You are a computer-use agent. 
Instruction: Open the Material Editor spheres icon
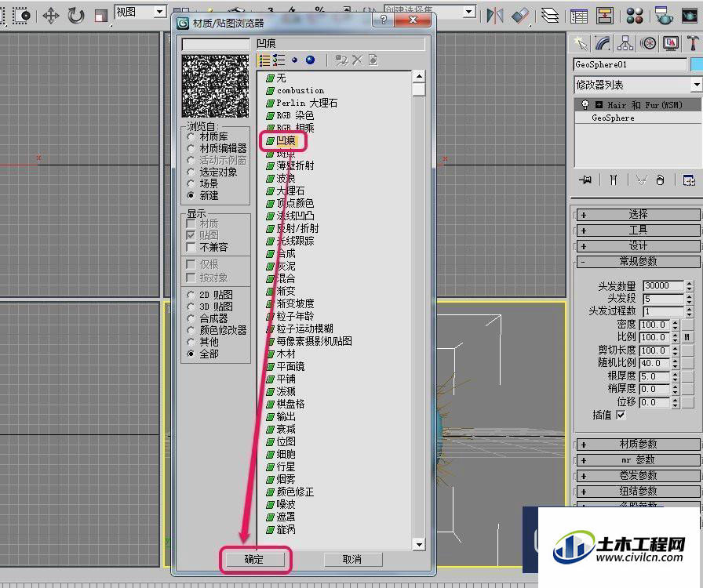tap(635, 16)
